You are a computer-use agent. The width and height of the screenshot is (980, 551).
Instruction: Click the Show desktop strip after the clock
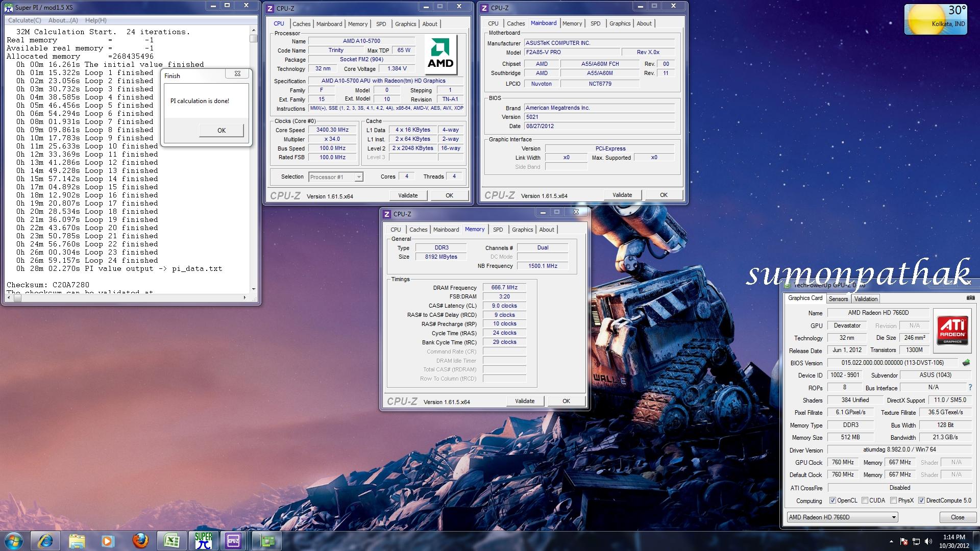point(976,541)
